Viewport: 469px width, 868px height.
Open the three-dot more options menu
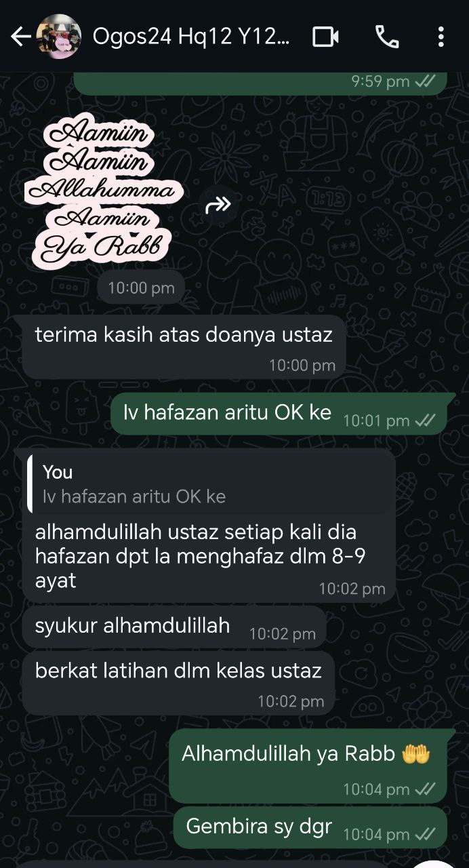[x=441, y=37]
